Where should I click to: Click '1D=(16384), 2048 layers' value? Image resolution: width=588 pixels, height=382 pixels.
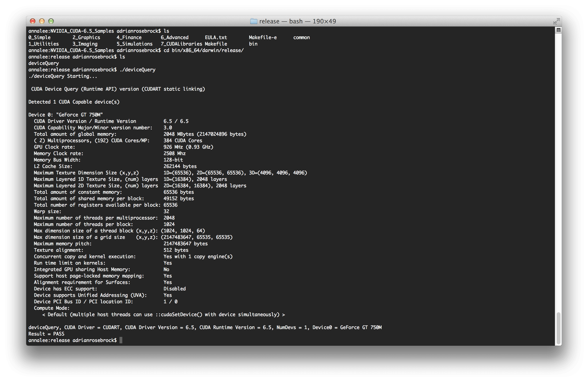coord(195,179)
